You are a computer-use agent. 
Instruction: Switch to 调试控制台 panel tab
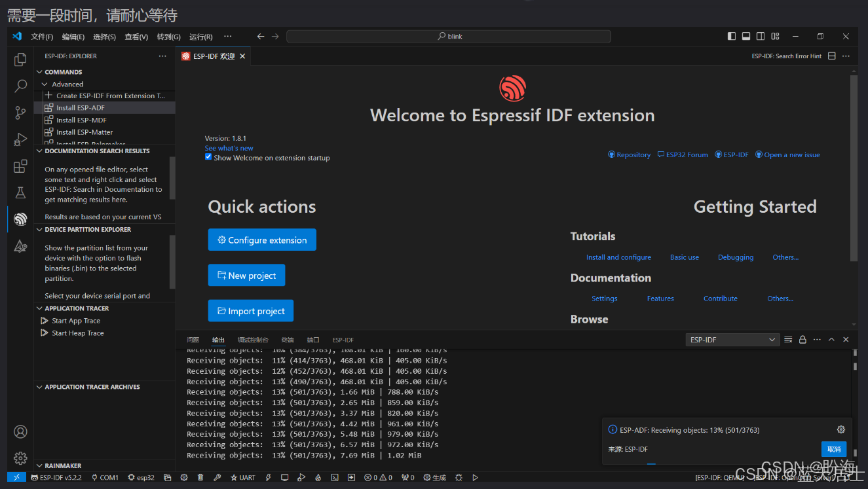tap(253, 340)
